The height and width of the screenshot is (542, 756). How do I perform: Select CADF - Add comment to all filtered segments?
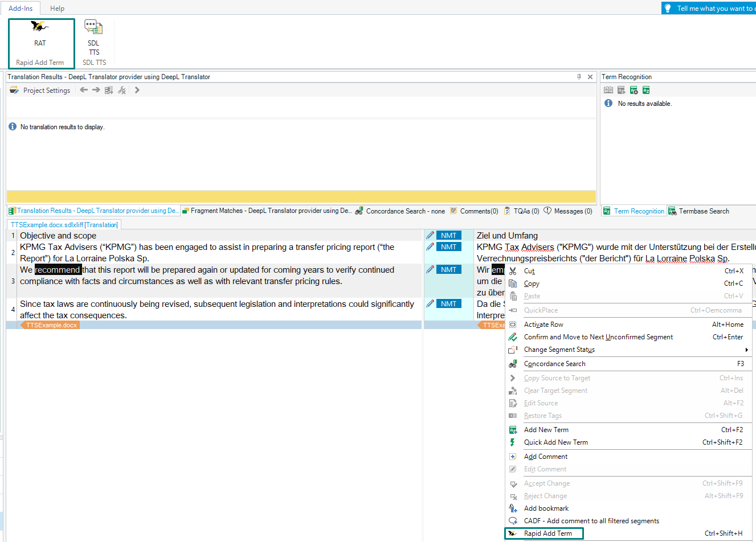pyautogui.click(x=629, y=521)
